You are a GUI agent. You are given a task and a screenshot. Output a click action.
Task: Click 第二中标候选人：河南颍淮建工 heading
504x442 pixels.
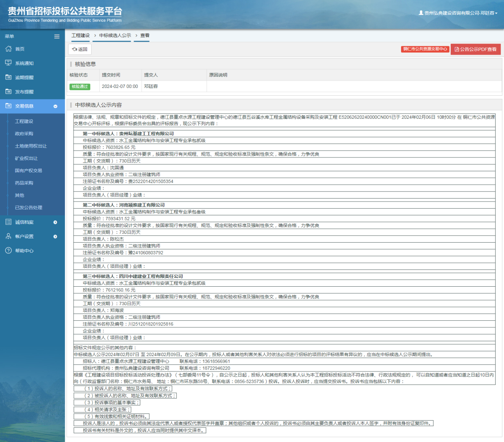pyautogui.click(x=123, y=205)
